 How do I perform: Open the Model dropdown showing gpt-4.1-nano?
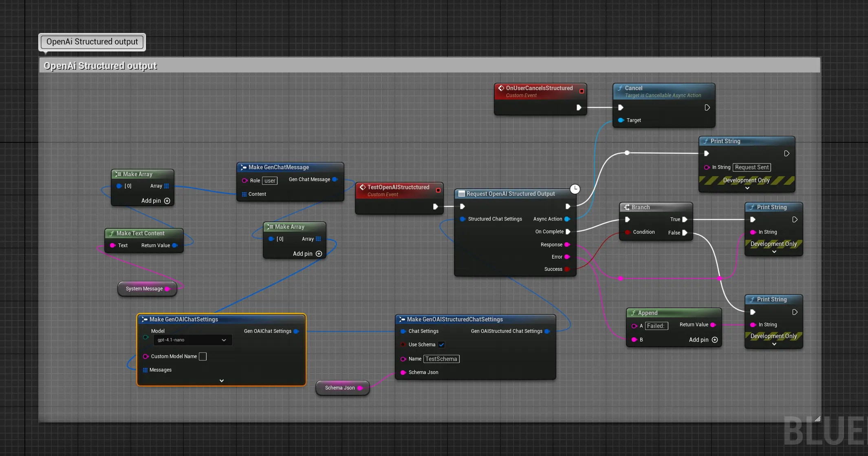tap(193, 340)
